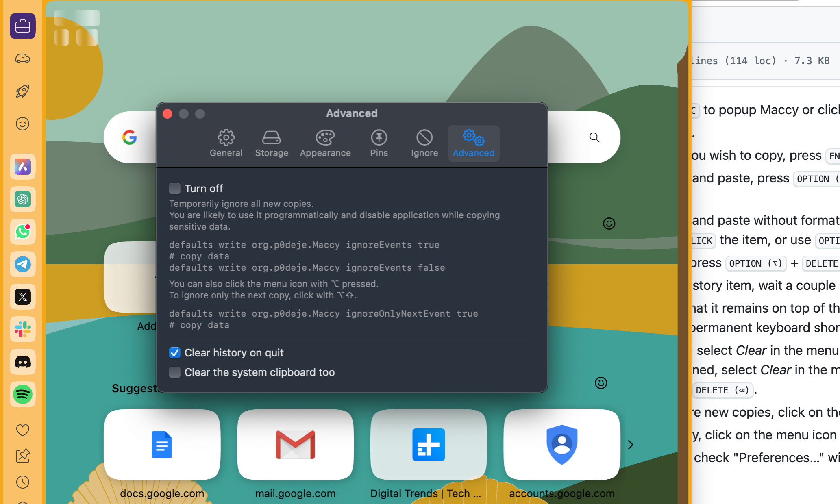Enable Clear the system clipboard too
The image size is (840, 504).
tap(174, 372)
